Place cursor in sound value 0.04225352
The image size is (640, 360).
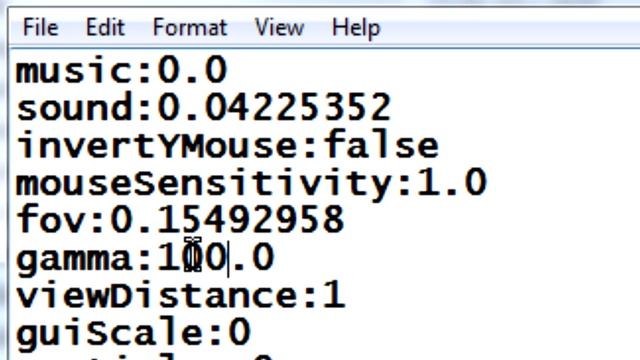274,107
